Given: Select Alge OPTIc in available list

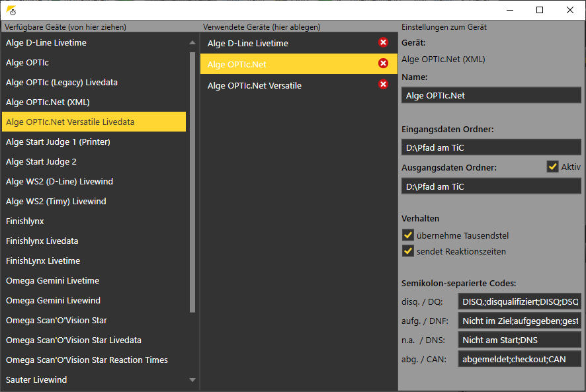Looking at the screenshot, I should click(94, 62).
